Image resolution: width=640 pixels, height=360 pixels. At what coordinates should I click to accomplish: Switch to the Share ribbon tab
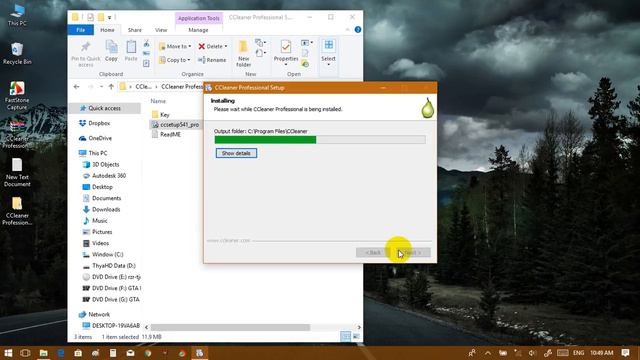point(134,30)
